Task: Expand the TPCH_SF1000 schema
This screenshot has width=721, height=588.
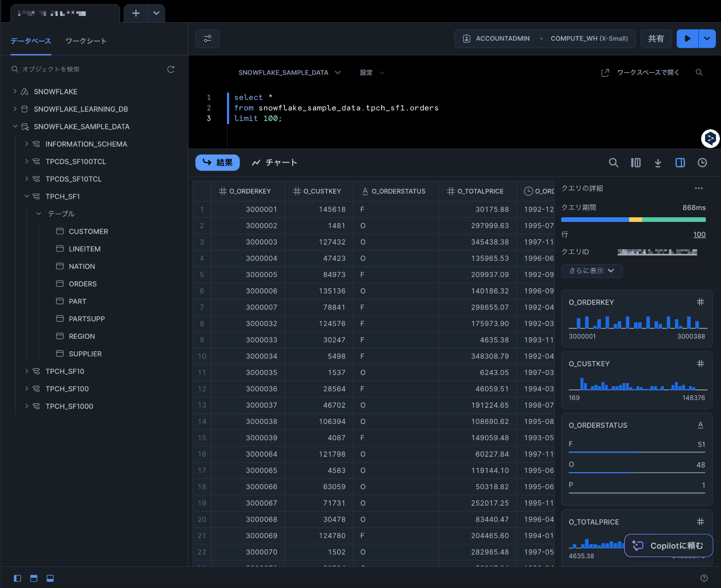Action: [27, 406]
